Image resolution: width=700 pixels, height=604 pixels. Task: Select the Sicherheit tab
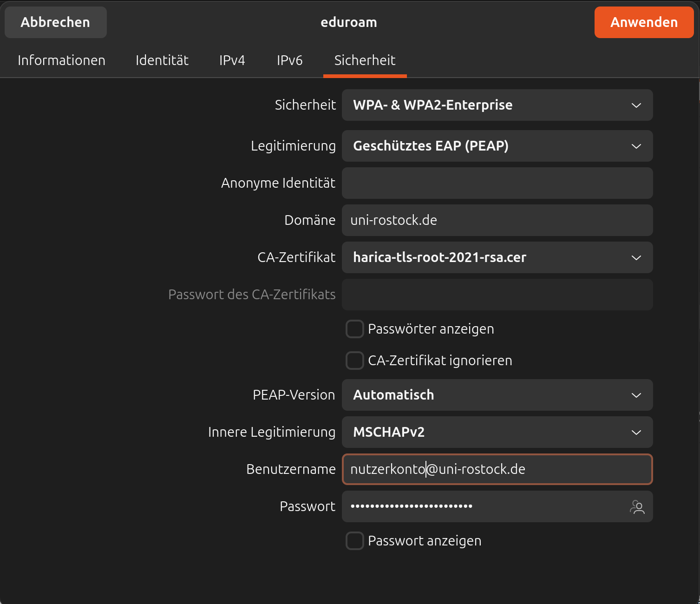pos(365,60)
